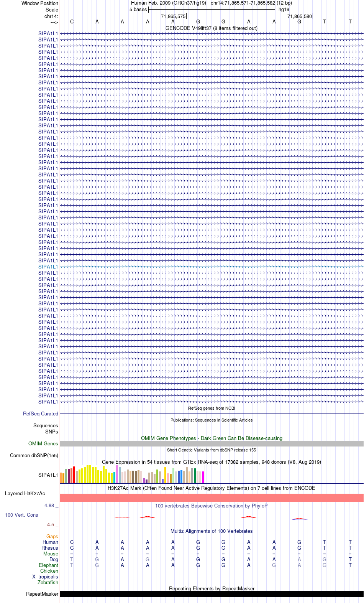Open the OMIM Gene Phenotypes track title
This screenshot has height=603, width=364.
coord(212,438)
